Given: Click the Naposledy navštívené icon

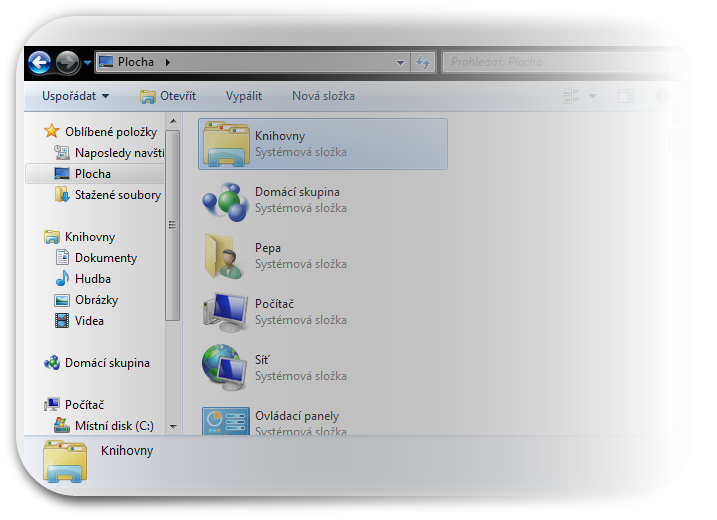Looking at the screenshot, I should tap(62, 152).
